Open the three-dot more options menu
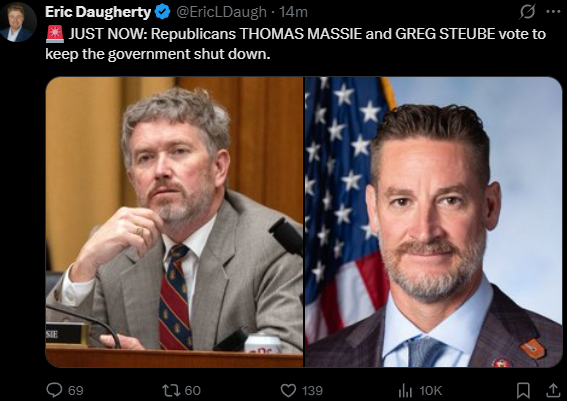The width and height of the screenshot is (567, 401). coord(553,12)
